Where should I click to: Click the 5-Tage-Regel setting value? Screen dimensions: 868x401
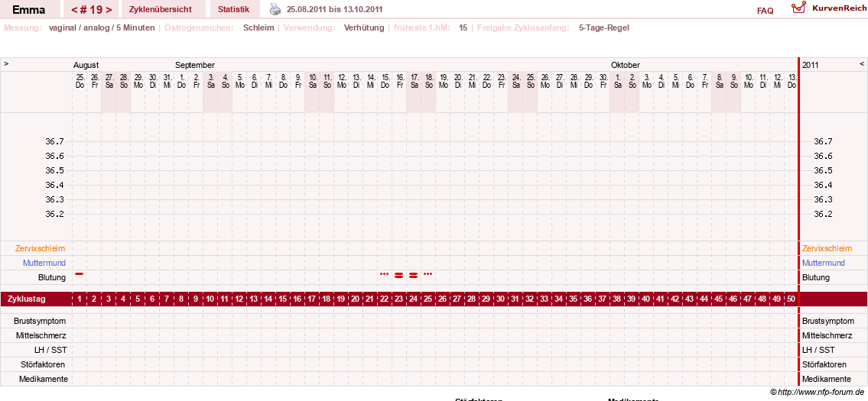[604, 27]
